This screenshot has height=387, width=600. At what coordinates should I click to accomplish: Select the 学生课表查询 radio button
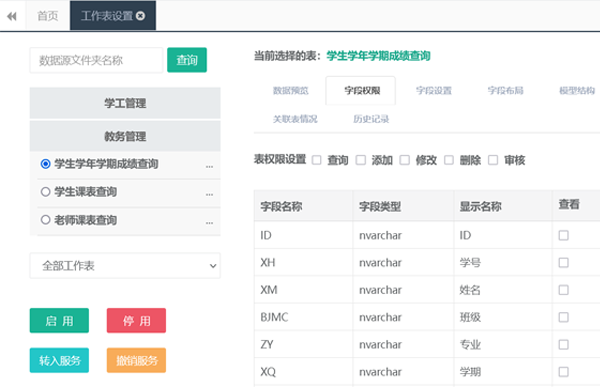(x=46, y=192)
